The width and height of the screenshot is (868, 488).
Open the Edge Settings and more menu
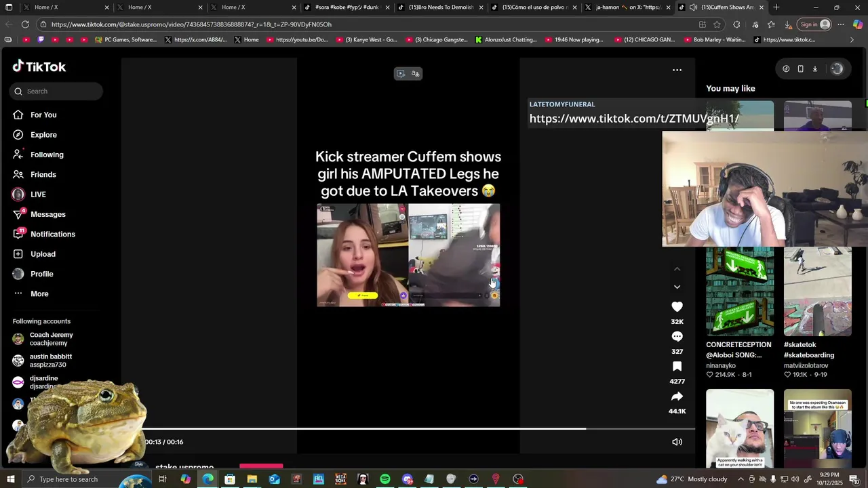click(841, 24)
